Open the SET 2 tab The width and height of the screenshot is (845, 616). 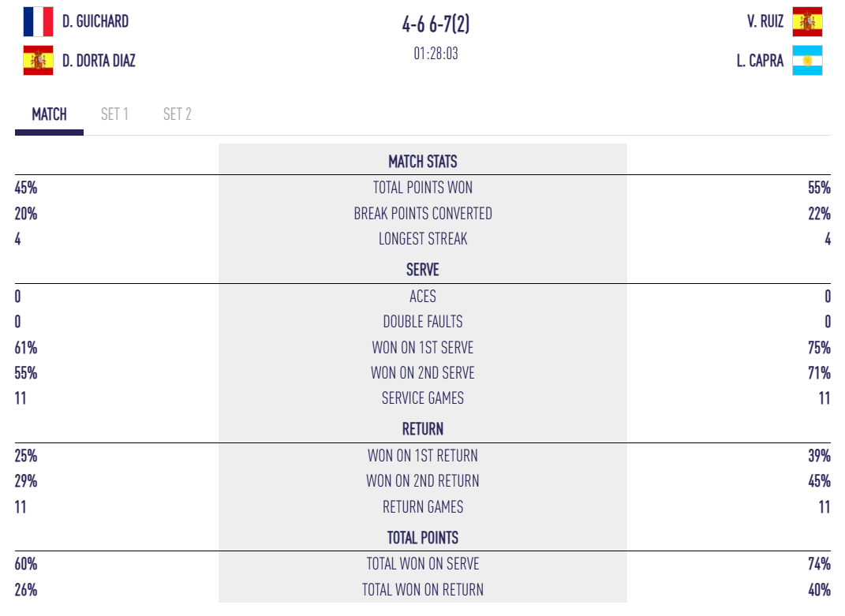[177, 114]
